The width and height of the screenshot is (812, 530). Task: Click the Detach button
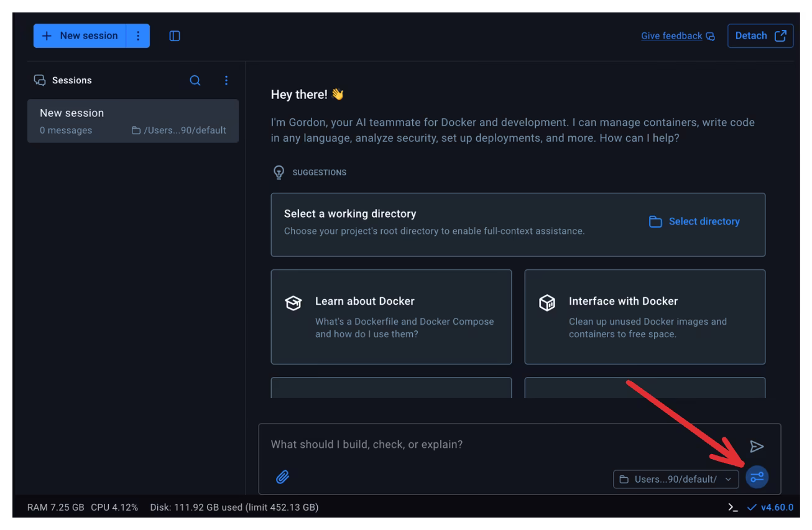tap(760, 35)
